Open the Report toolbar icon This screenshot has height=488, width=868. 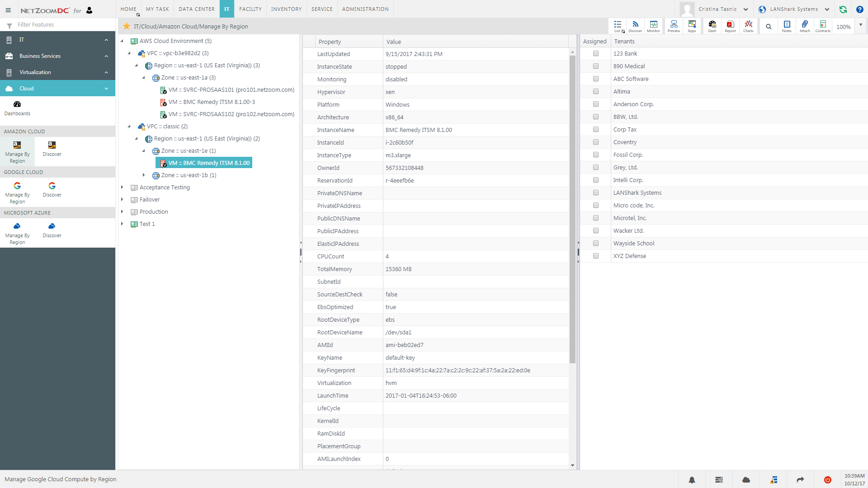[730, 26]
